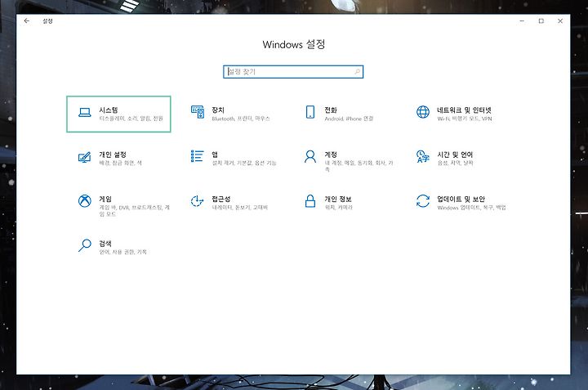The image size is (588, 390).
Task: Open the 네트워크 및 인터넷 globe icon
Action: point(423,112)
